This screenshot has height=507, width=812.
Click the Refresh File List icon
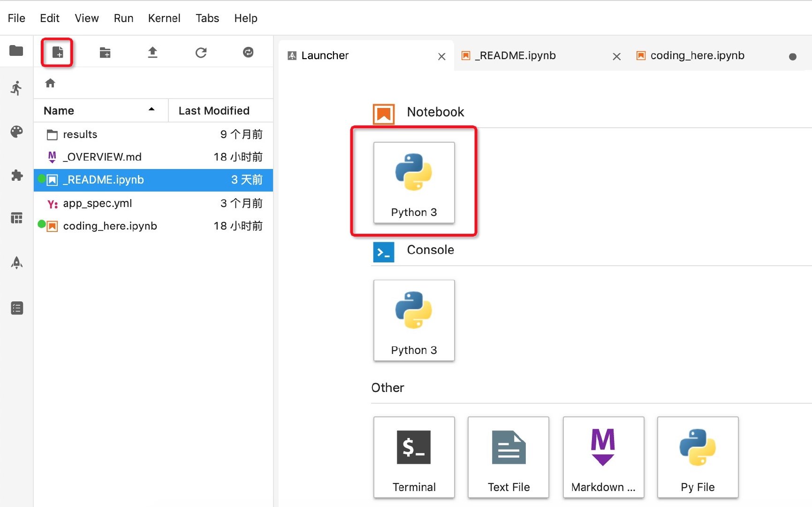[x=201, y=52]
